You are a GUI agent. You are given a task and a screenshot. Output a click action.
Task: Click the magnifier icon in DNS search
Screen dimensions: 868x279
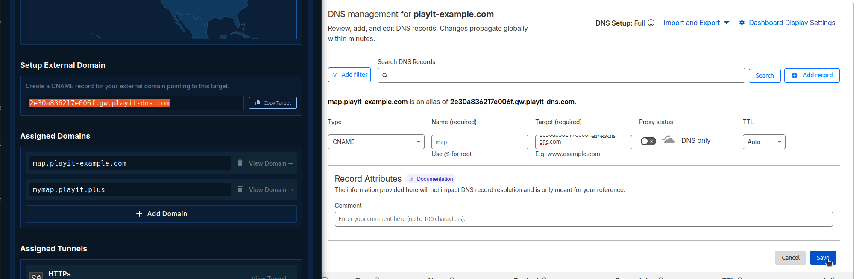click(x=385, y=76)
